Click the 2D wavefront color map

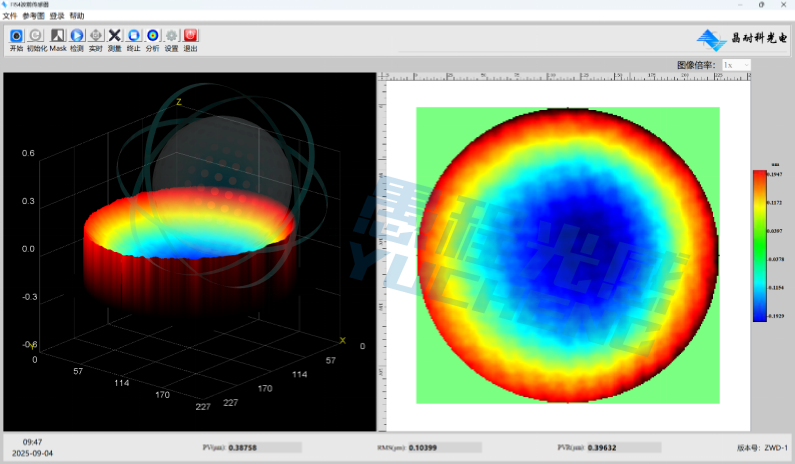568,255
